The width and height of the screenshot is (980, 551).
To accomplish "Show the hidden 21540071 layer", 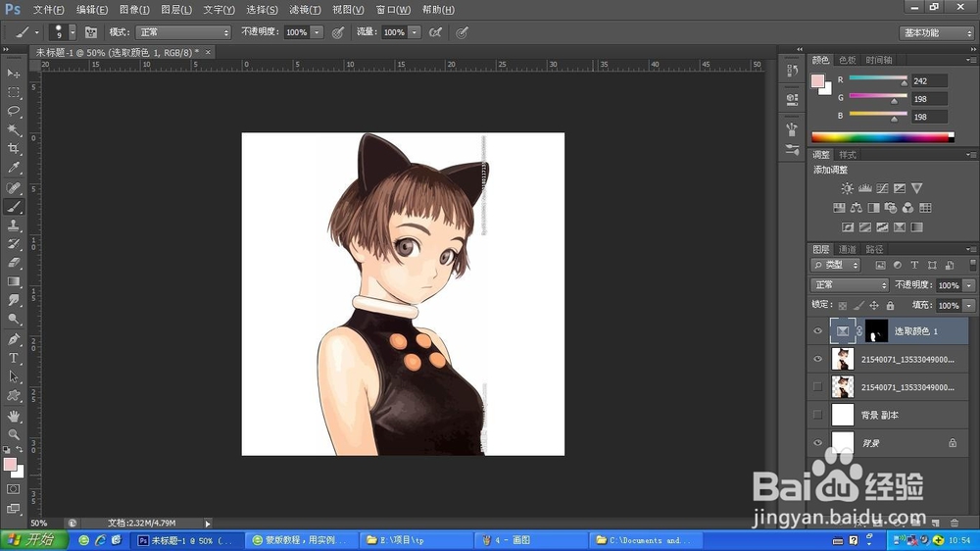I will [x=817, y=387].
